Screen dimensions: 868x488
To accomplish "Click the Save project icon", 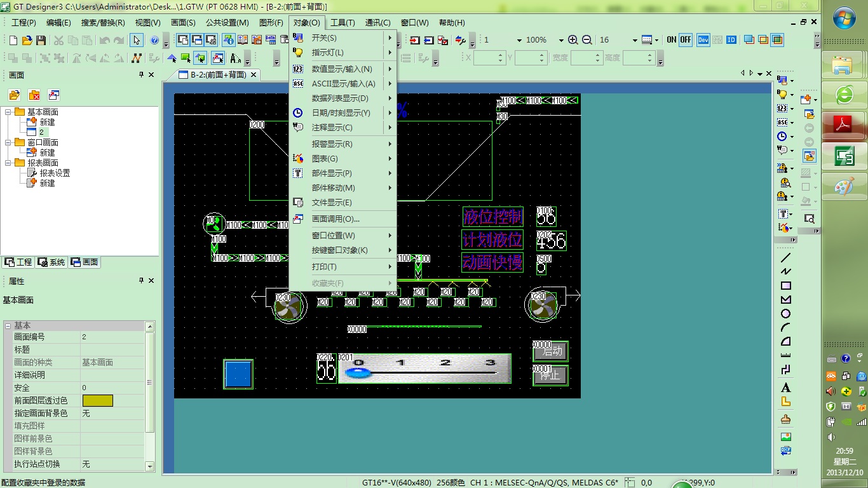I will pyautogui.click(x=41, y=40).
